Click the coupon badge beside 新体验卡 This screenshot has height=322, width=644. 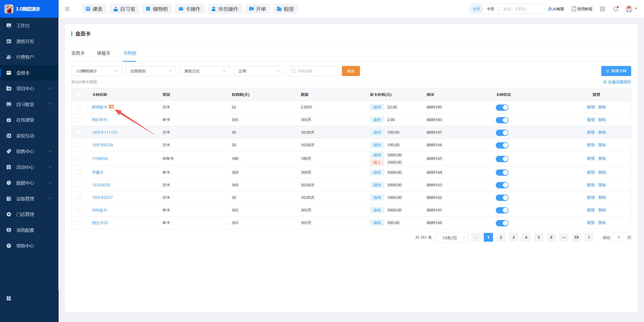tap(111, 107)
